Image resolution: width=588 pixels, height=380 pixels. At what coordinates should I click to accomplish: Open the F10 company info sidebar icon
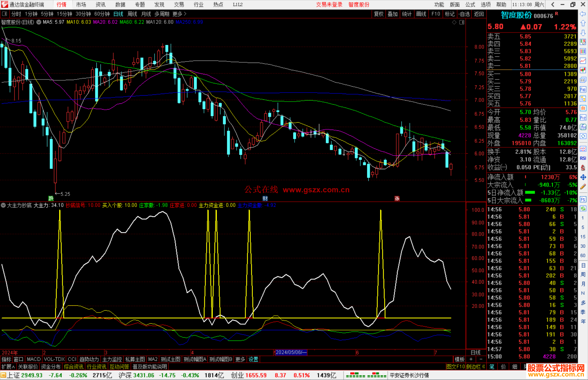click(583, 89)
